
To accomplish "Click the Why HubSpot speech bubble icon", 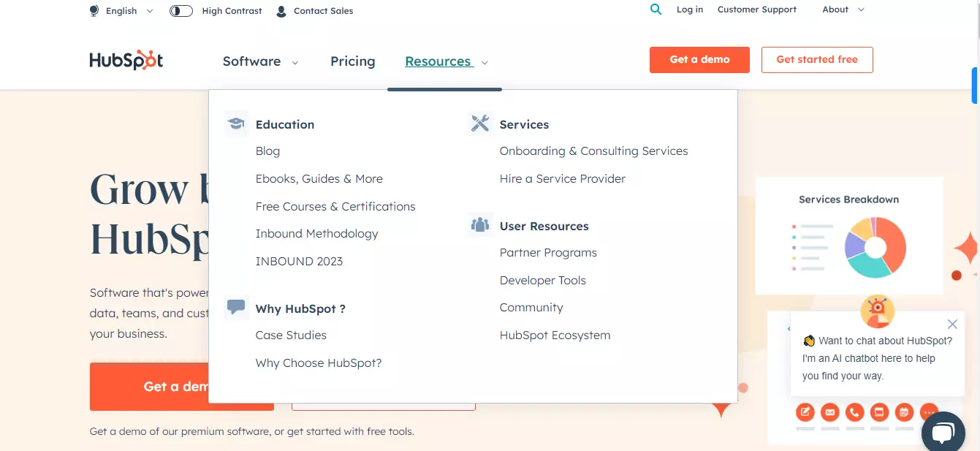I will tap(236, 308).
